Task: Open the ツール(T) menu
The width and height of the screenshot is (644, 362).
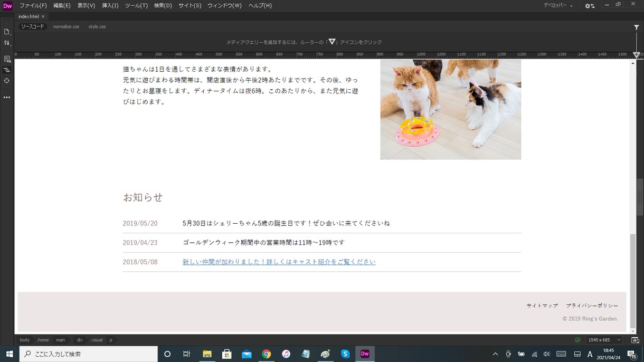Action: click(x=136, y=5)
